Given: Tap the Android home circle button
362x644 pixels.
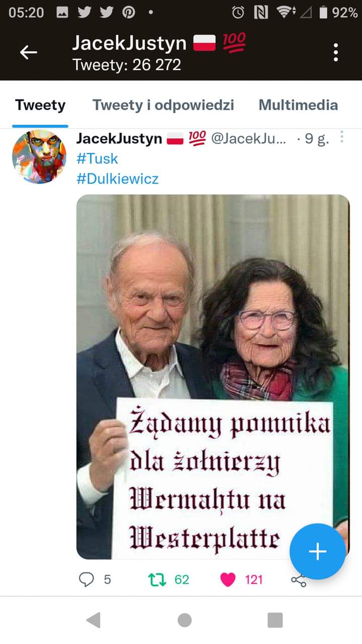Looking at the screenshot, I should click(185, 620).
